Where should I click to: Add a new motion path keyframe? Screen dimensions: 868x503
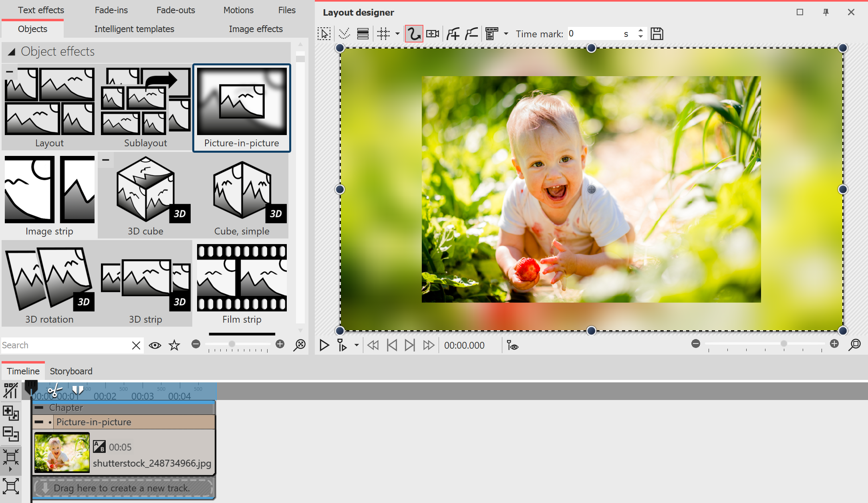(453, 34)
